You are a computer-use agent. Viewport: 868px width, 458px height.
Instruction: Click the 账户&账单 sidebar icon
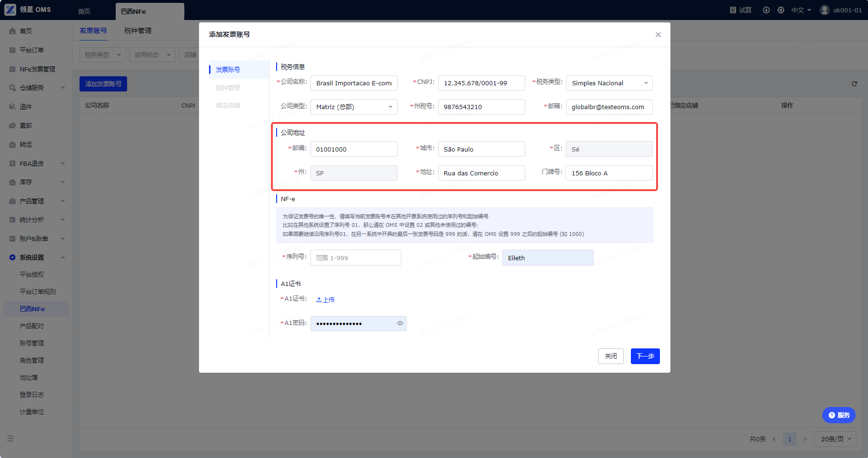12,239
